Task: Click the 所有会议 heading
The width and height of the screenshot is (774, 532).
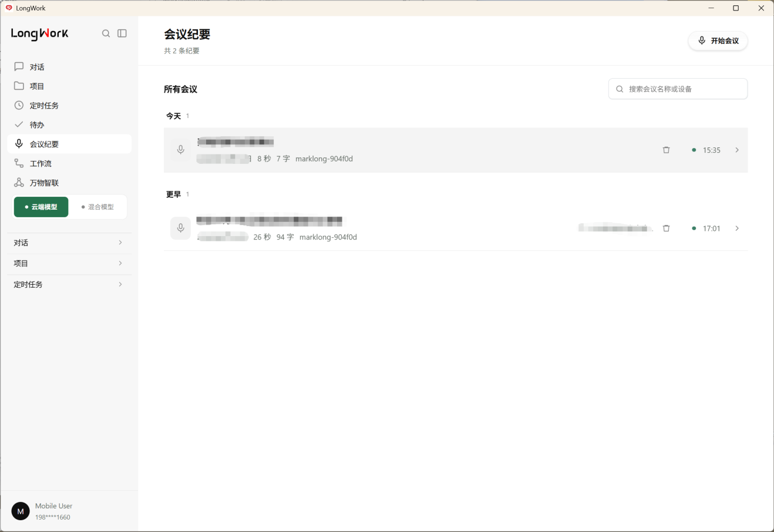Action: 180,89
